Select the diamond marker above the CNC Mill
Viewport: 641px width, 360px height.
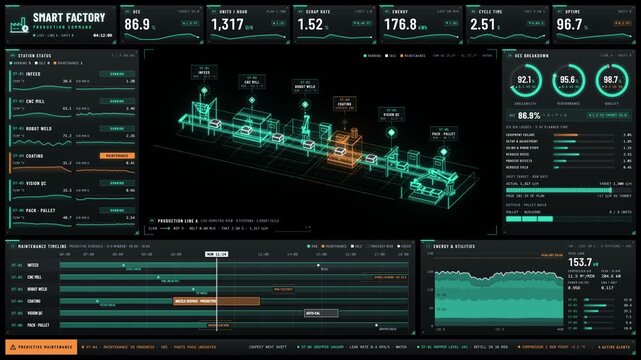click(252, 100)
